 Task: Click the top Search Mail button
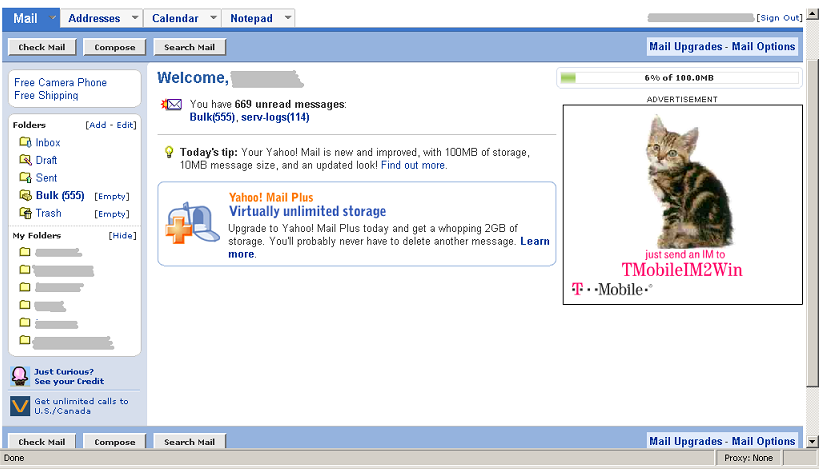tap(189, 47)
